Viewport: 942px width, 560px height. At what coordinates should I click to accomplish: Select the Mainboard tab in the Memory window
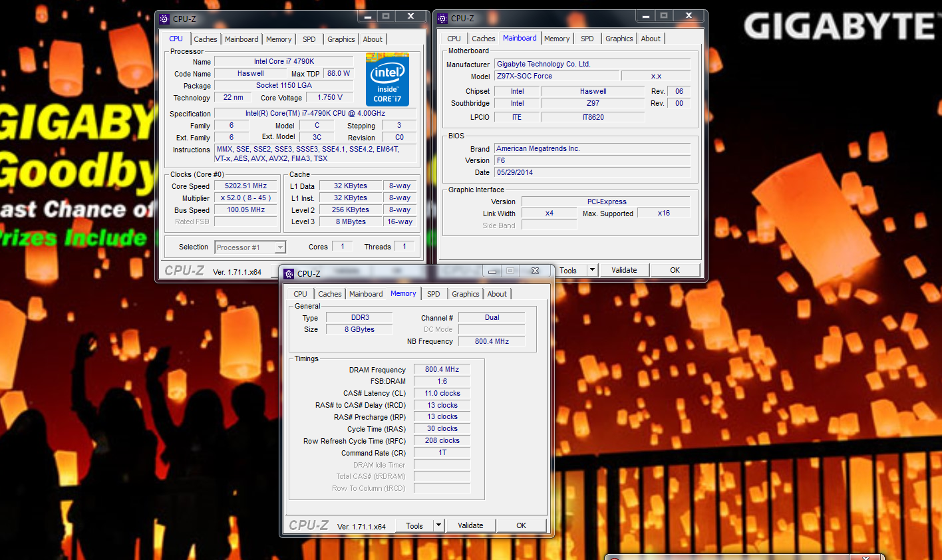click(x=366, y=294)
